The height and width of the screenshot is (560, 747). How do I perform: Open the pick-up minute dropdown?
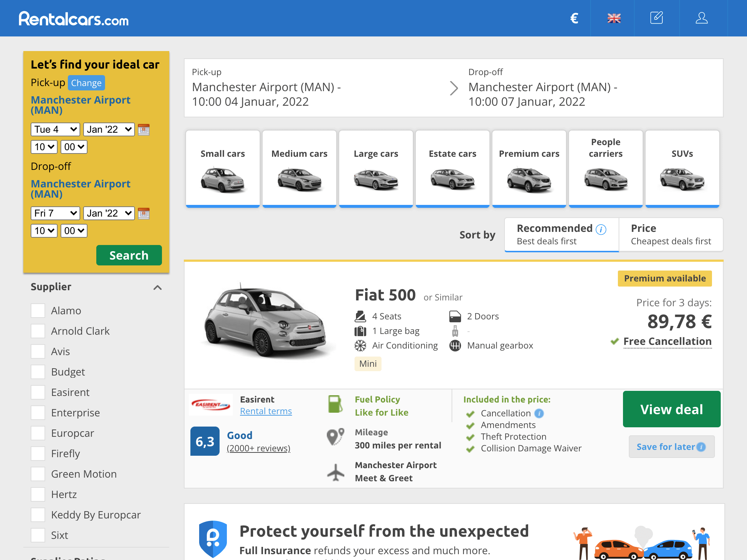pyautogui.click(x=74, y=147)
